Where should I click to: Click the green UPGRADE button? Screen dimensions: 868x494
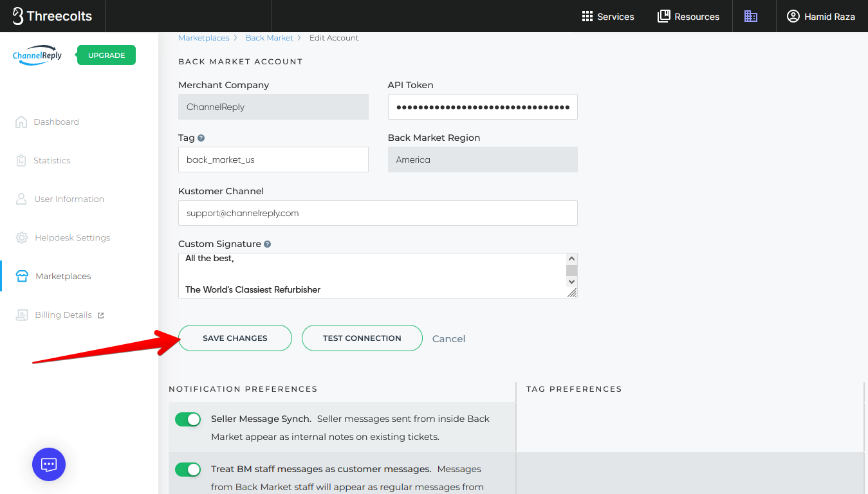(x=106, y=55)
